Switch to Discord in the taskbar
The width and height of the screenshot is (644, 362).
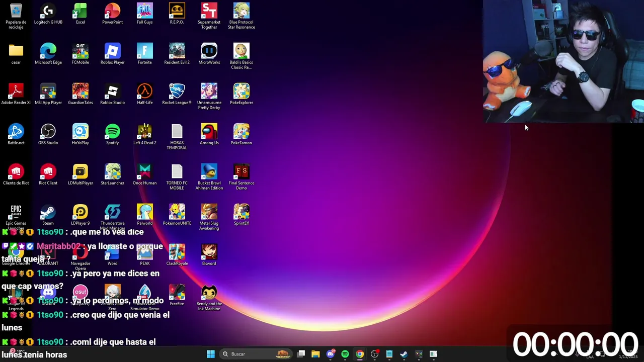tap(331, 354)
